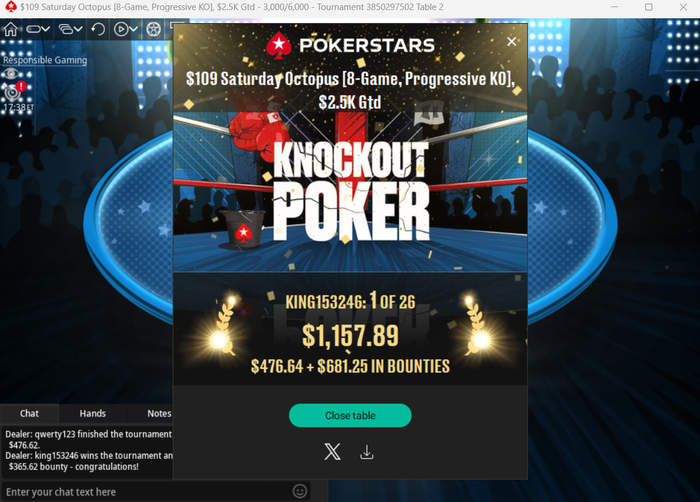Toggle the observer eye icon
This screenshot has height=502, width=700.
pyautogui.click(x=12, y=73)
